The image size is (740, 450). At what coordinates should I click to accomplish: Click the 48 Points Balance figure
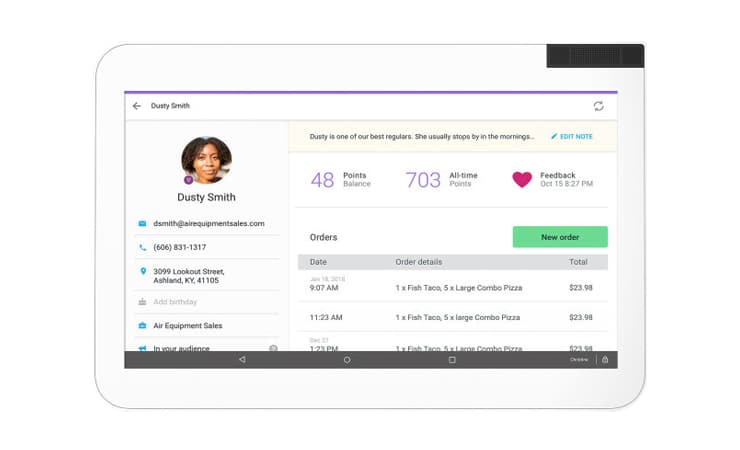(322, 180)
